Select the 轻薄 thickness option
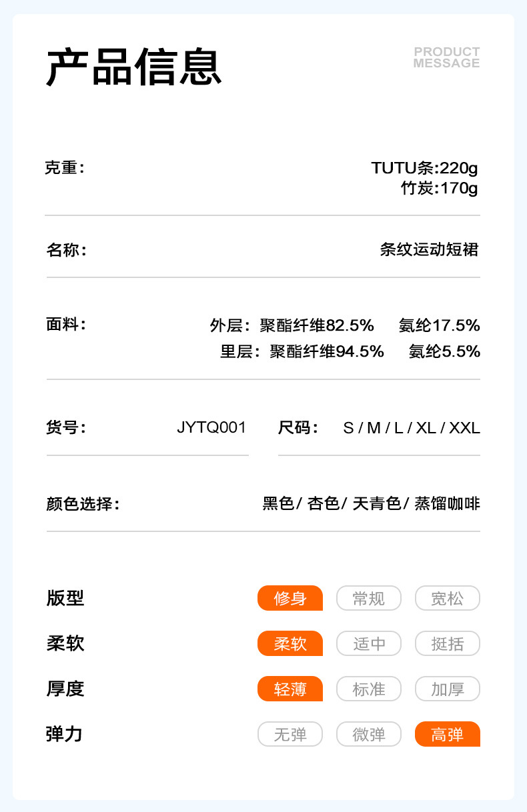Screen dimensions: 527x812 tap(290, 689)
